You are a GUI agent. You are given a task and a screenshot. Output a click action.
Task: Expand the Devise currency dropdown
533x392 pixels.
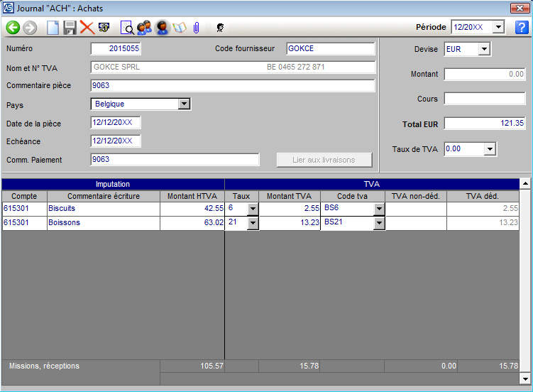[x=484, y=49]
